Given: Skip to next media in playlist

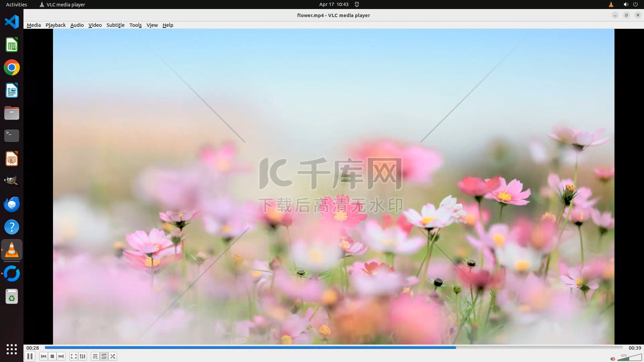Looking at the screenshot, I should click(61, 356).
